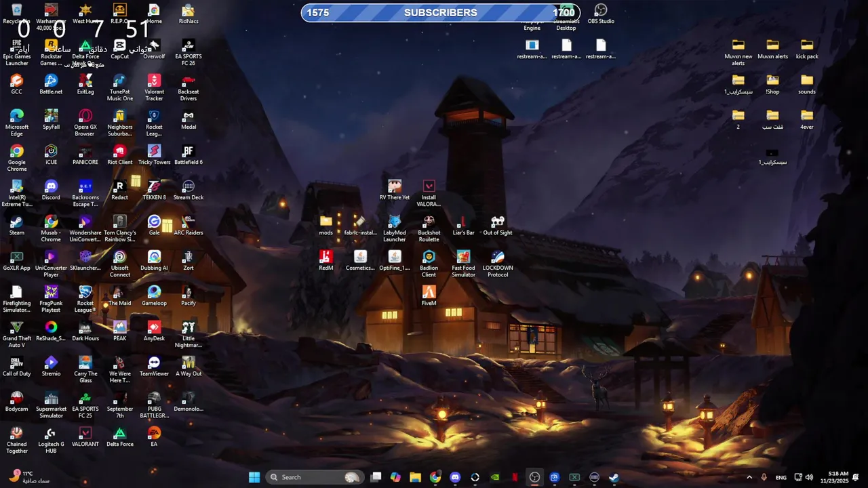Launch PEAK game icon
Viewport: 868px width, 488px height.
coord(120,330)
